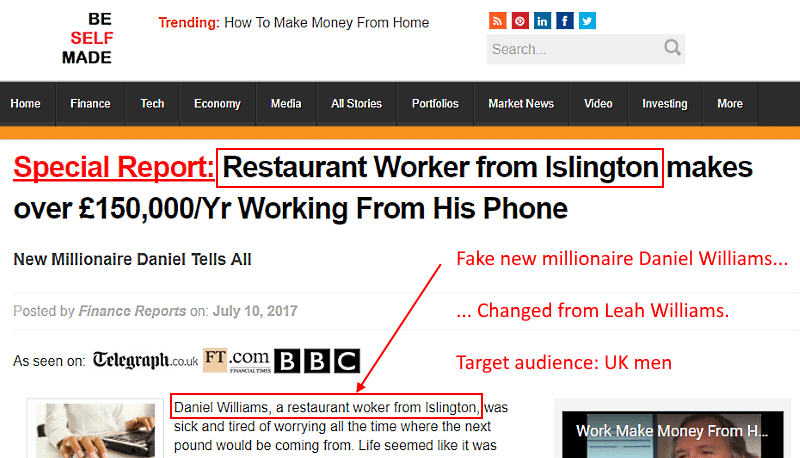Open the Home menu item

tap(26, 104)
